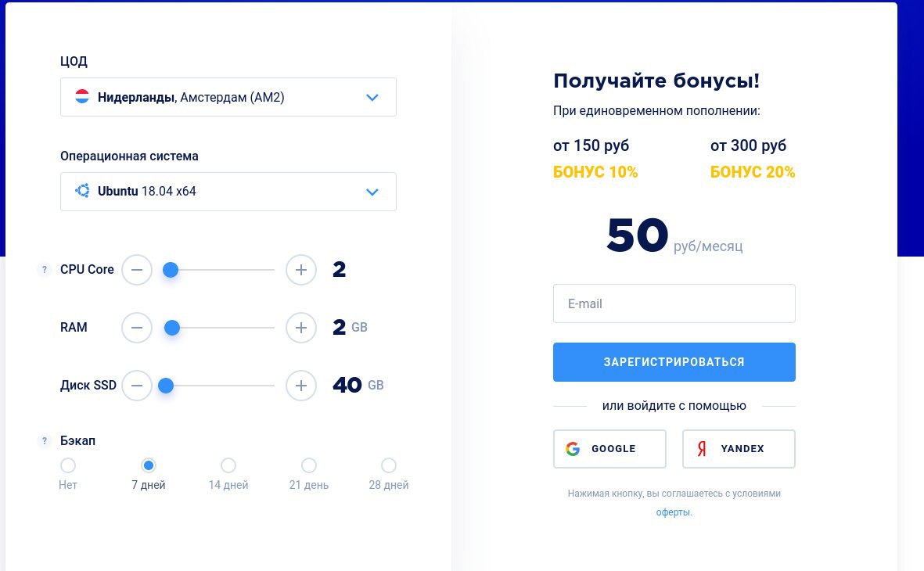Decrease CPU Core count with minus icon

pyautogui.click(x=137, y=270)
